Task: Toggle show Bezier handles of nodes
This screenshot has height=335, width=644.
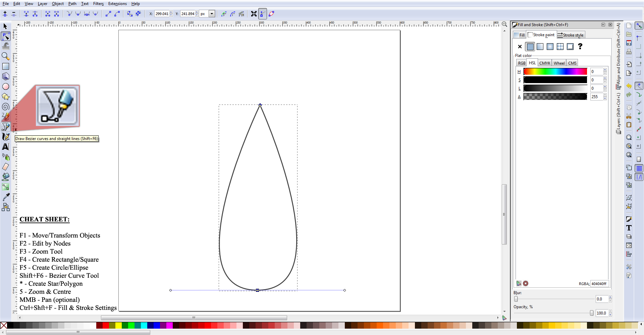Action: [x=263, y=14]
